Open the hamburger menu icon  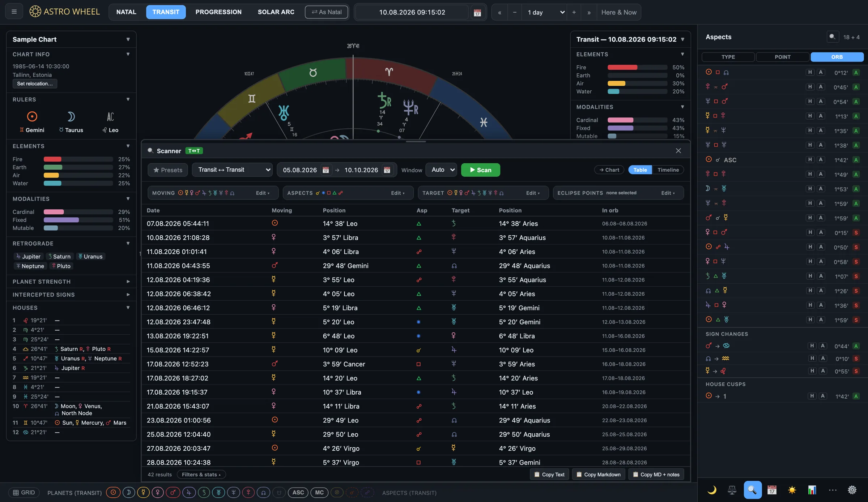(14, 12)
